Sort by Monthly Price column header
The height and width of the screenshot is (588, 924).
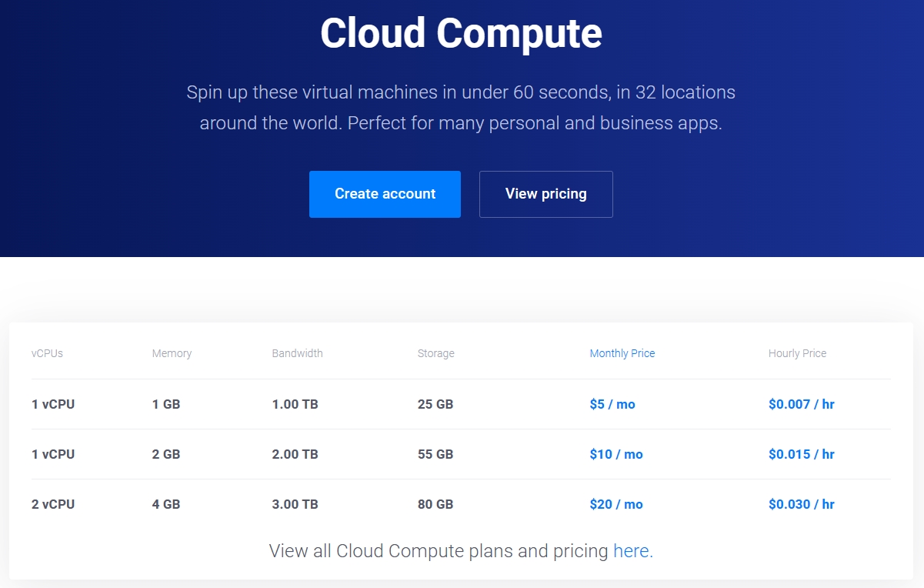622,353
